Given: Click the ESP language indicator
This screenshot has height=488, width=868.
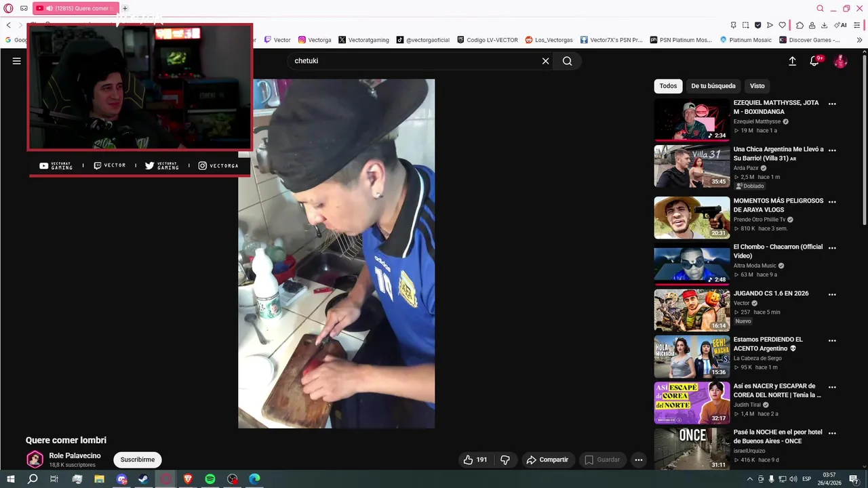Looking at the screenshot, I should (806, 479).
